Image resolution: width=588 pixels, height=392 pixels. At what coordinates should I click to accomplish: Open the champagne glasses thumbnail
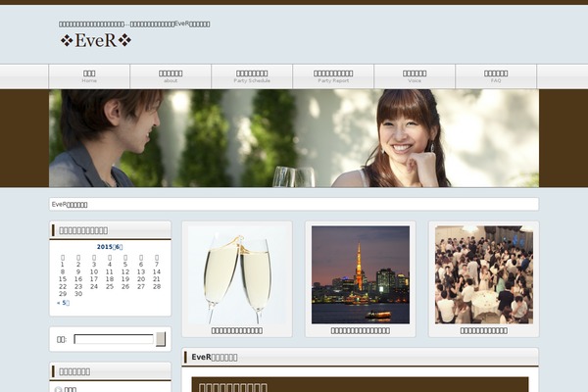coord(237,274)
